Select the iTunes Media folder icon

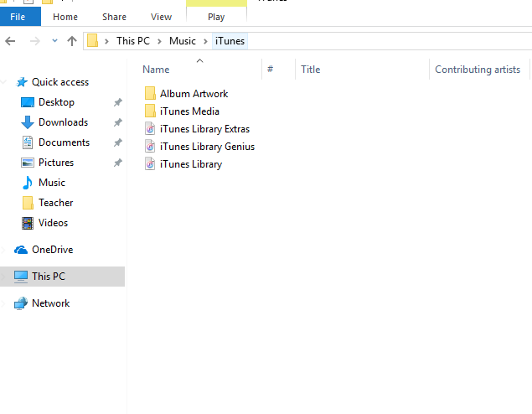coord(150,111)
